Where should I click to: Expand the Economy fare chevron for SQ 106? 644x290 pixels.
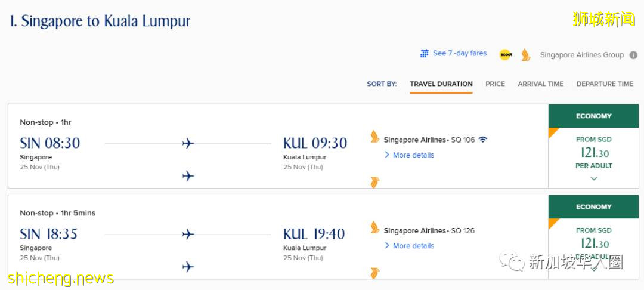593,178
